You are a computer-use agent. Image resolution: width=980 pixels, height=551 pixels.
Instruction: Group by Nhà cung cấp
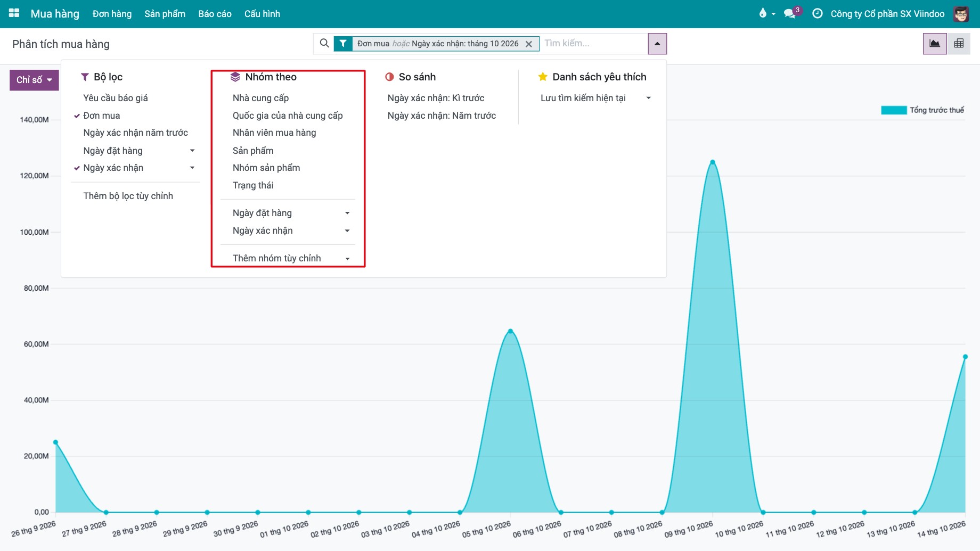point(260,98)
